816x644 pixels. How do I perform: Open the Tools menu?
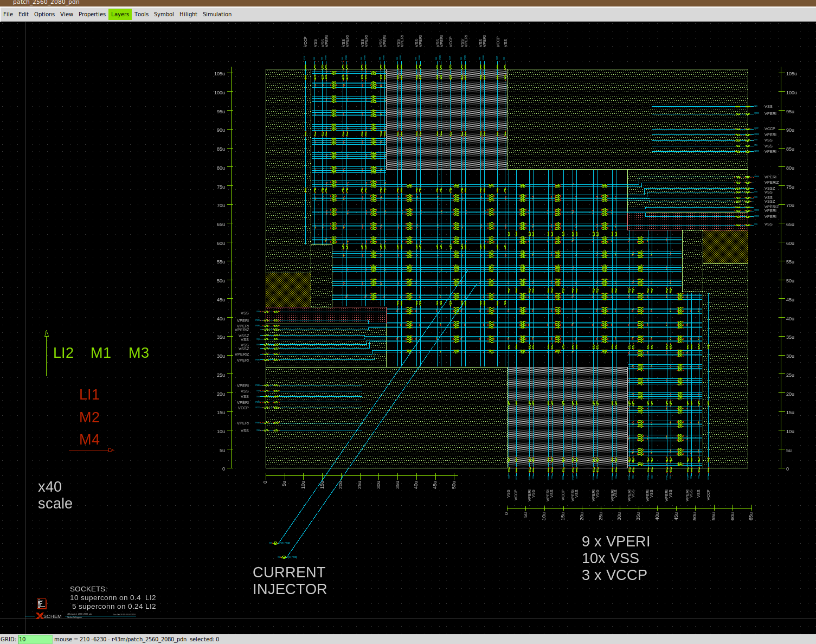(142, 14)
